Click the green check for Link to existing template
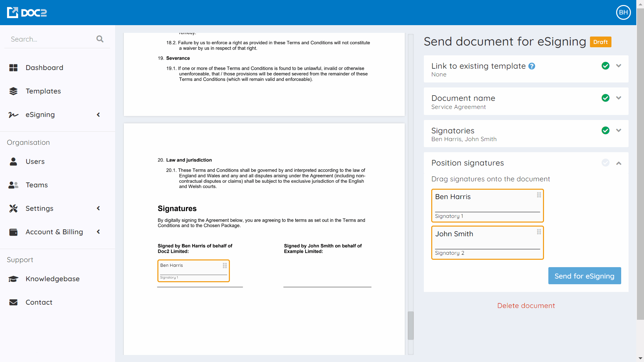Image resolution: width=644 pixels, height=362 pixels. pos(605,66)
